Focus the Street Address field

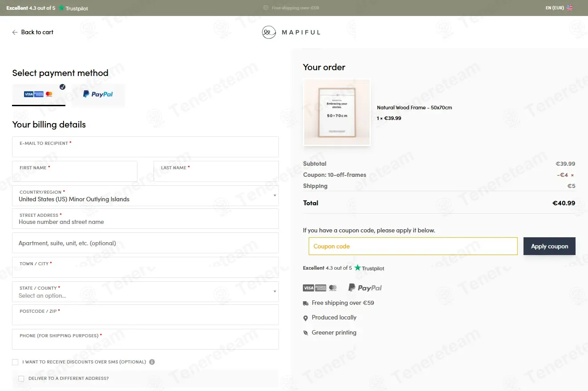point(145,219)
